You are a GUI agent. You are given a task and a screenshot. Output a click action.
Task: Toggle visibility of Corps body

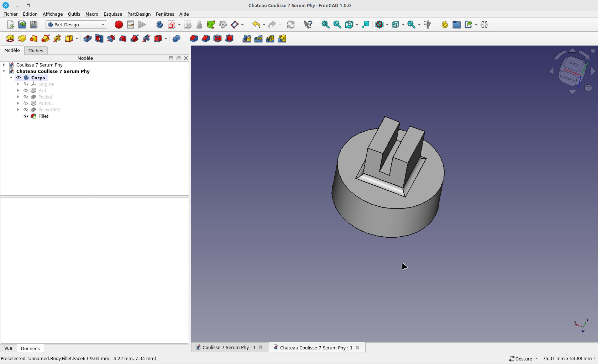(x=19, y=78)
